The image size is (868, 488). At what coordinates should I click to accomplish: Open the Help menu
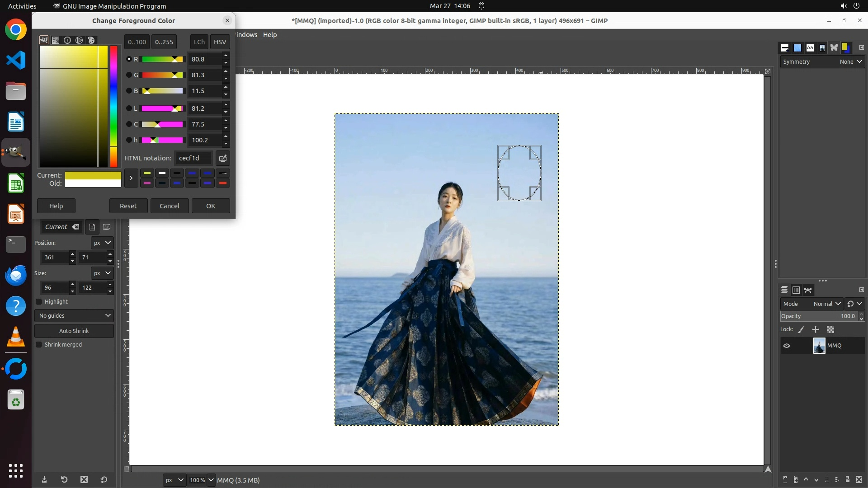[270, 35]
